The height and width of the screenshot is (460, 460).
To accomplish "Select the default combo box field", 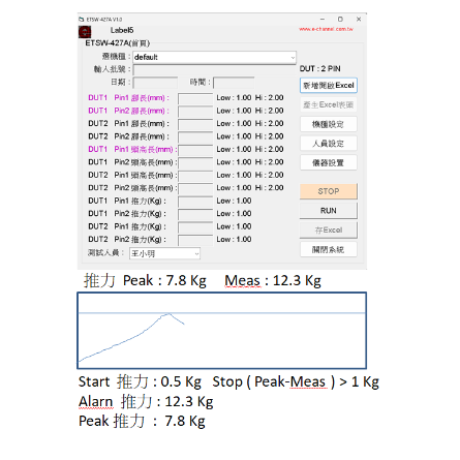I will click(214, 57).
